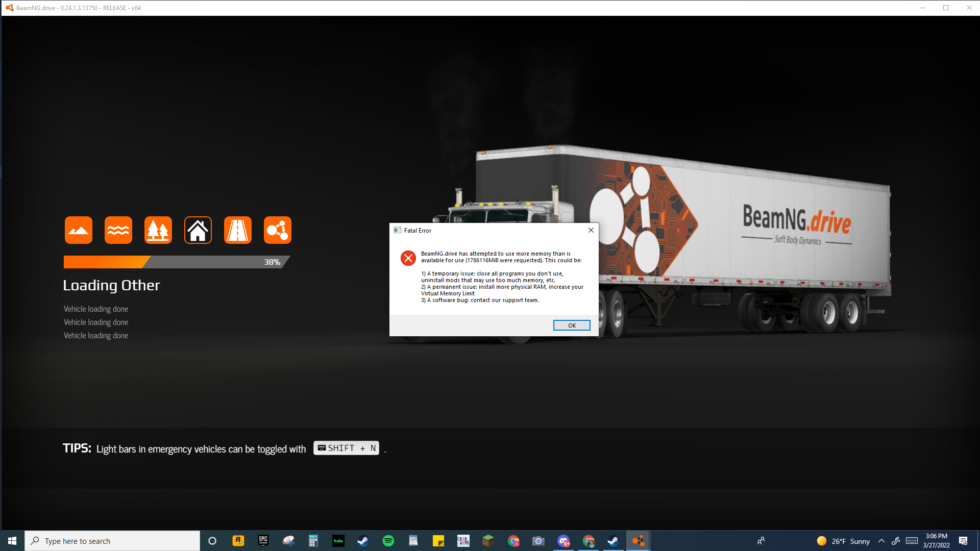Click the road loading icon
980x551 pixels.
238,230
